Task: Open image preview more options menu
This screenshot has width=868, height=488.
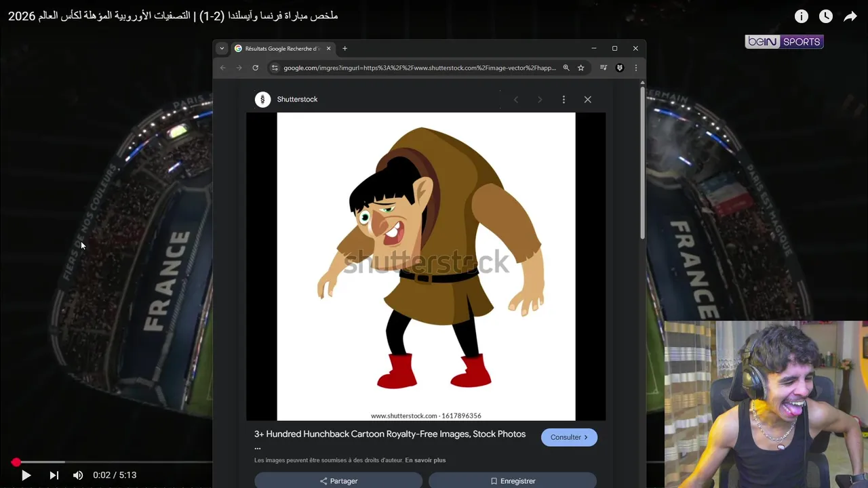Action: 564,100
